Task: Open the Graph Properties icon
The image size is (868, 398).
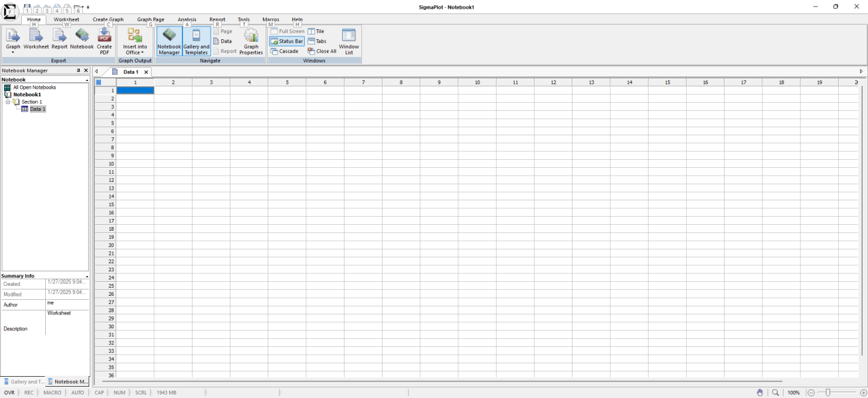Action: click(251, 40)
